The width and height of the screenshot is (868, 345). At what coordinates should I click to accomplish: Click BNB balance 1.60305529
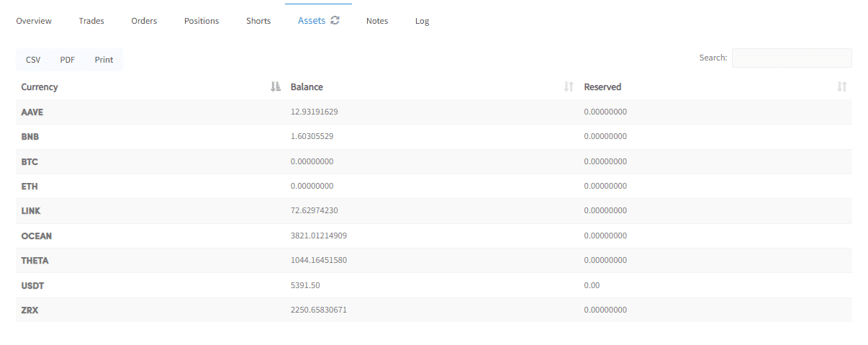coord(312,136)
